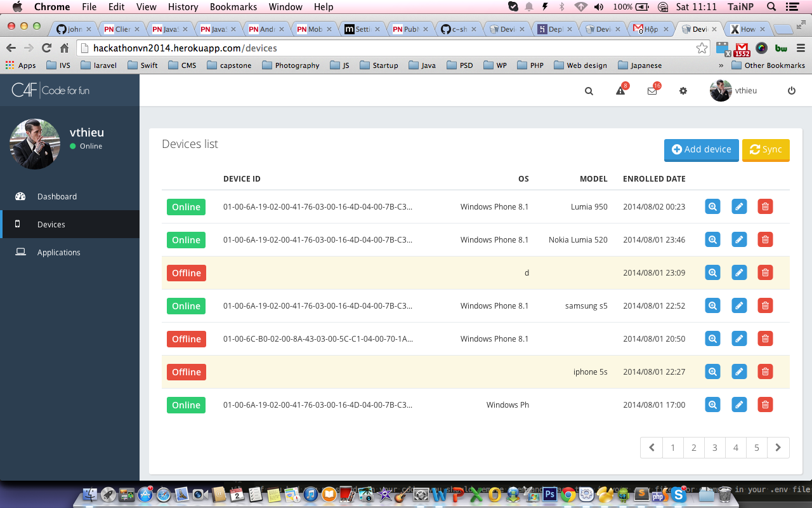The height and width of the screenshot is (508, 812).
Task: Open search in the top header
Action: pyautogui.click(x=589, y=91)
